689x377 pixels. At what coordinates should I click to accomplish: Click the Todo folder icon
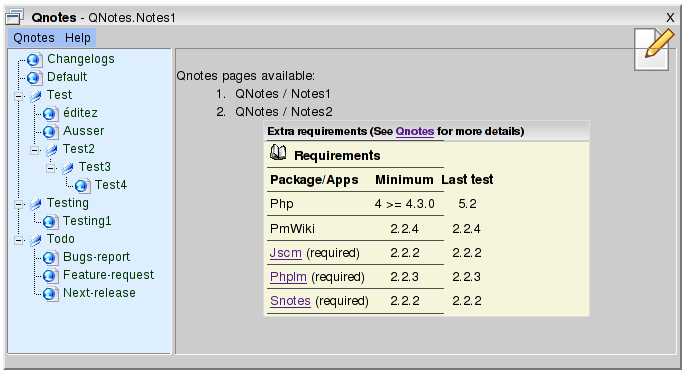(x=35, y=240)
